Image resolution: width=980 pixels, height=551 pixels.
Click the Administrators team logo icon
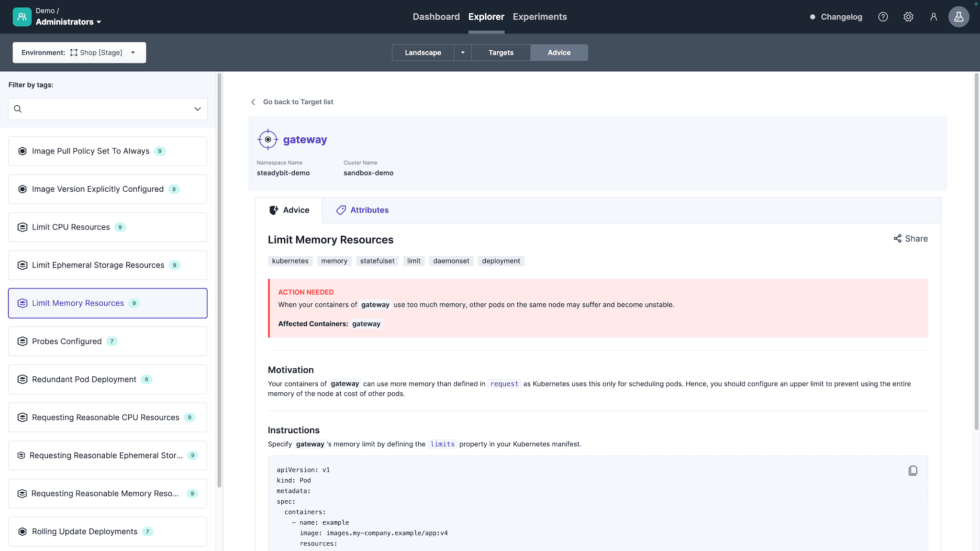(x=22, y=17)
